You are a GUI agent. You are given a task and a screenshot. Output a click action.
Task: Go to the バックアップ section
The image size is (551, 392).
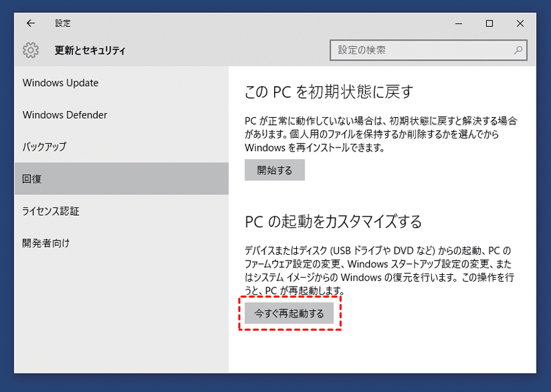44,147
